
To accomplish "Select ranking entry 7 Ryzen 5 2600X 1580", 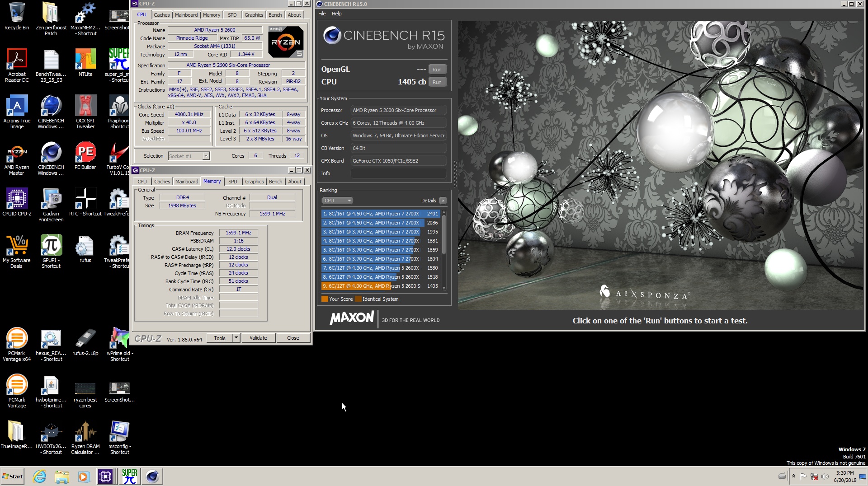I will click(x=381, y=268).
